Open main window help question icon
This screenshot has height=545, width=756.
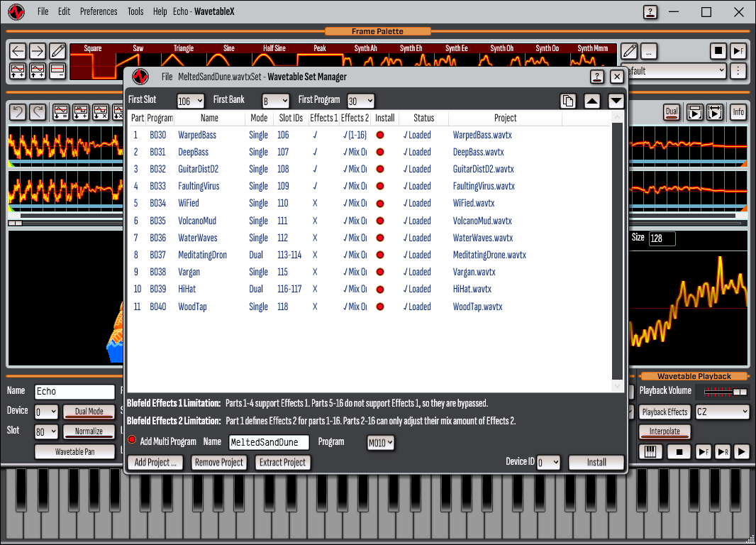pyautogui.click(x=650, y=12)
